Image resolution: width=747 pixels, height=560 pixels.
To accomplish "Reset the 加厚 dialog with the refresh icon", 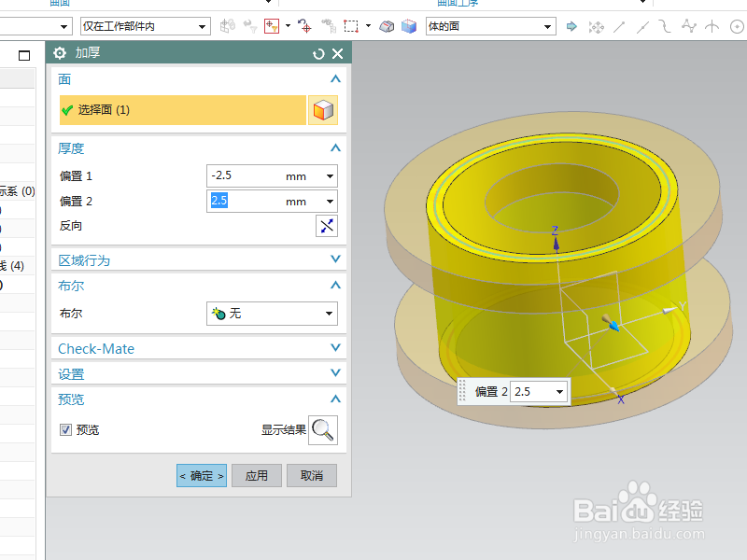I will tap(318, 54).
